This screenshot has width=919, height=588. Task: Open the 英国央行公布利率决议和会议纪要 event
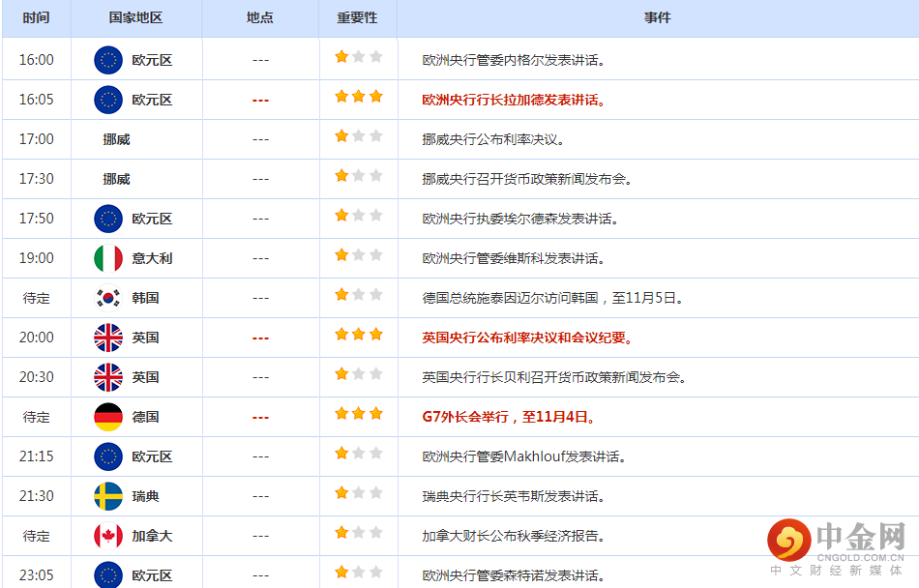tap(527, 338)
